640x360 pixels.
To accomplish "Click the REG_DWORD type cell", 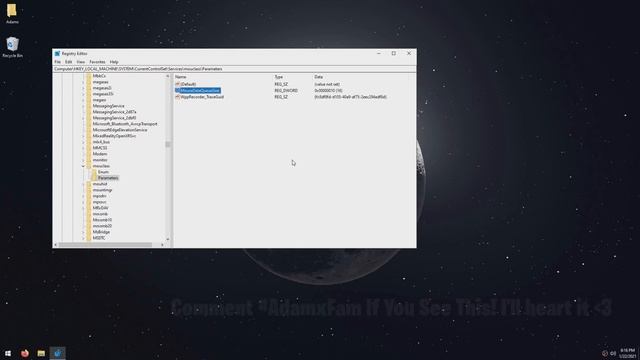I will pyautogui.click(x=286, y=91).
